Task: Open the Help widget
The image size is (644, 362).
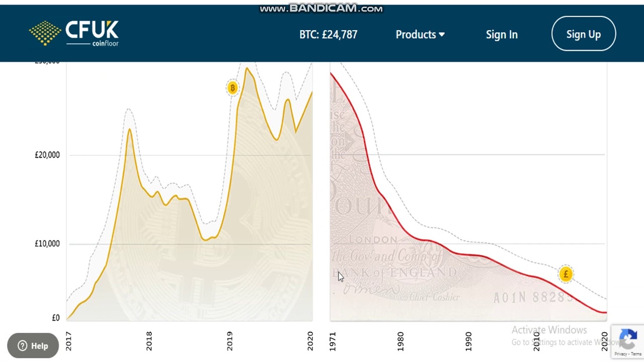Action: pos(33,346)
